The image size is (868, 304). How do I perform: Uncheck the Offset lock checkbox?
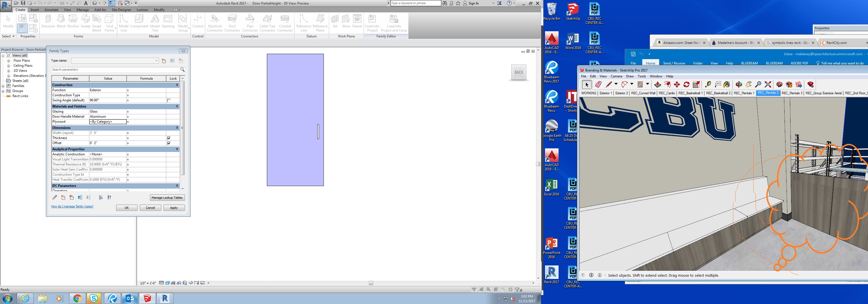[x=169, y=143]
